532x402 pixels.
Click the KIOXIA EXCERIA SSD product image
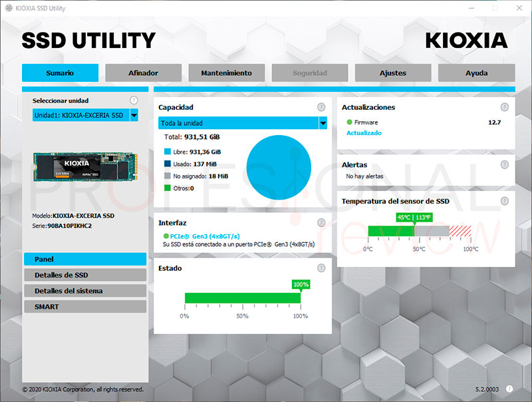(85, 166)
